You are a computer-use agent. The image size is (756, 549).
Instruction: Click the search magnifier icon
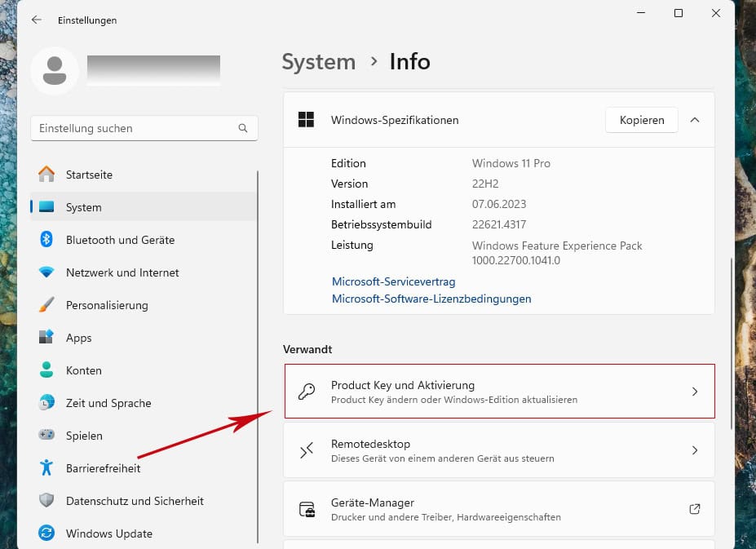[x=243, y=128]
